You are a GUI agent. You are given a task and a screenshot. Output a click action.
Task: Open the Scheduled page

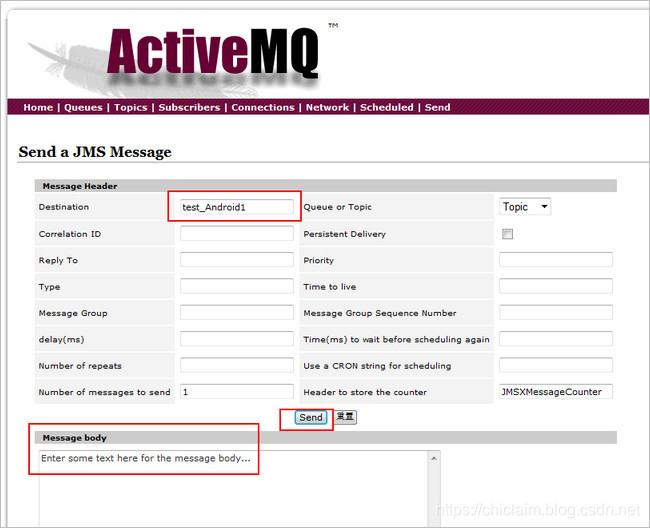[386, 107]
